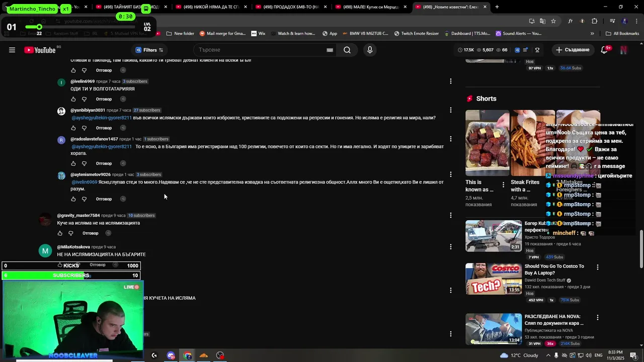Bookmark this page with the star icon
This screenshot has width=644, height=362.
coord(553,21)
